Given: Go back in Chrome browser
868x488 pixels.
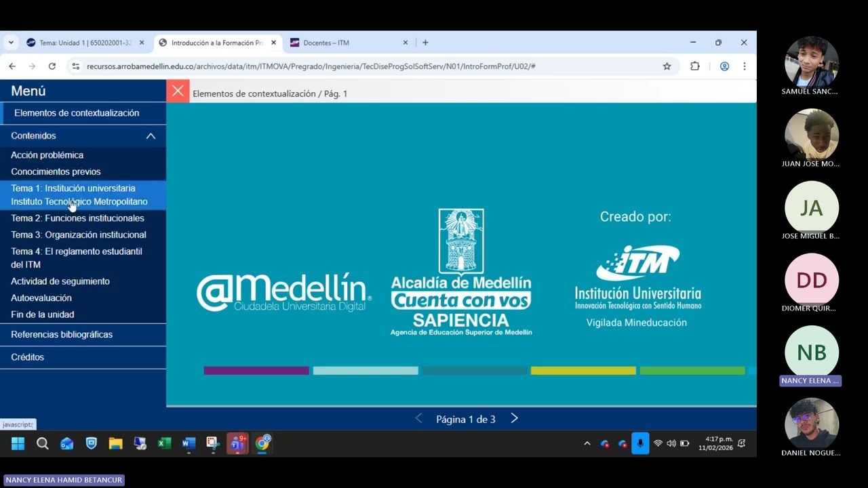Looking at the screenshot, I should pos(12,66).
